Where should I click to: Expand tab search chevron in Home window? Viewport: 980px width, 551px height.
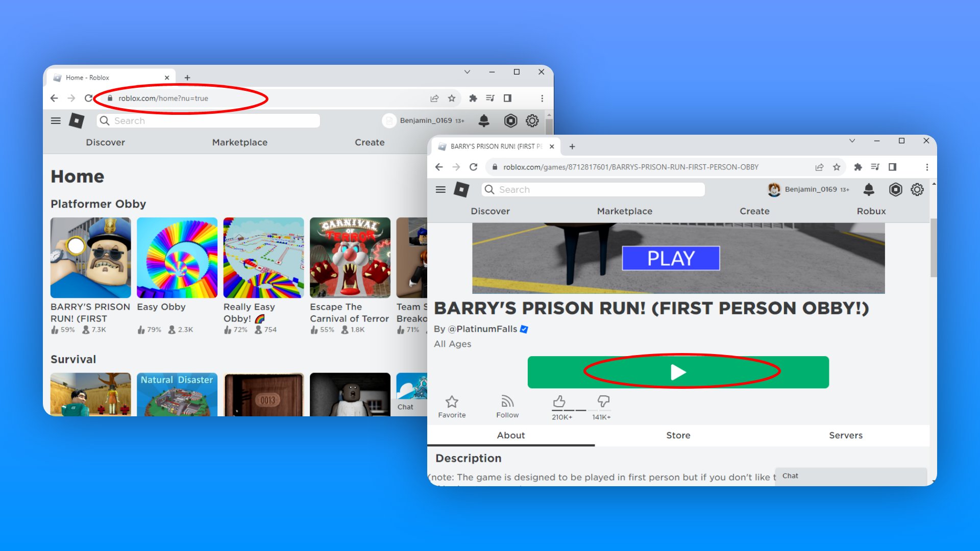467,72
